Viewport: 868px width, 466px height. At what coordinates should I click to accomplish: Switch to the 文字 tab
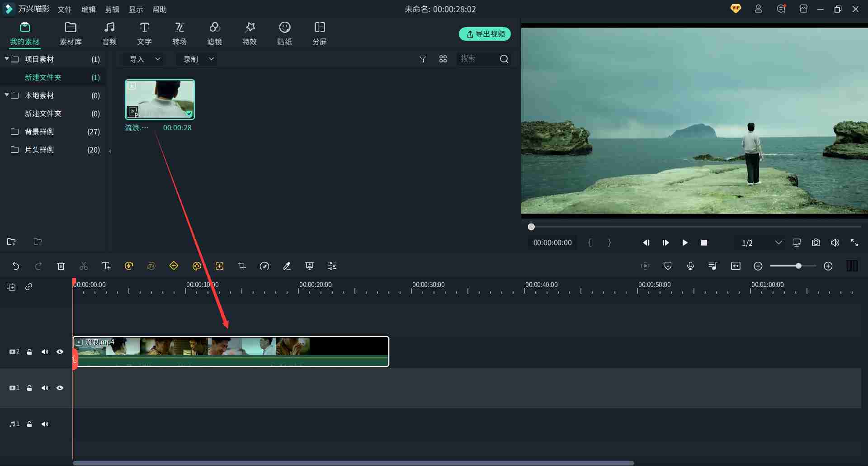[144, 33]
